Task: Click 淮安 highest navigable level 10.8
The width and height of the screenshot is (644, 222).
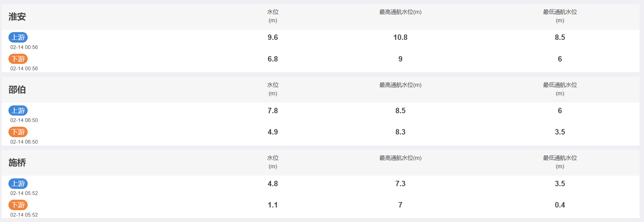Action: coord(400,38)
